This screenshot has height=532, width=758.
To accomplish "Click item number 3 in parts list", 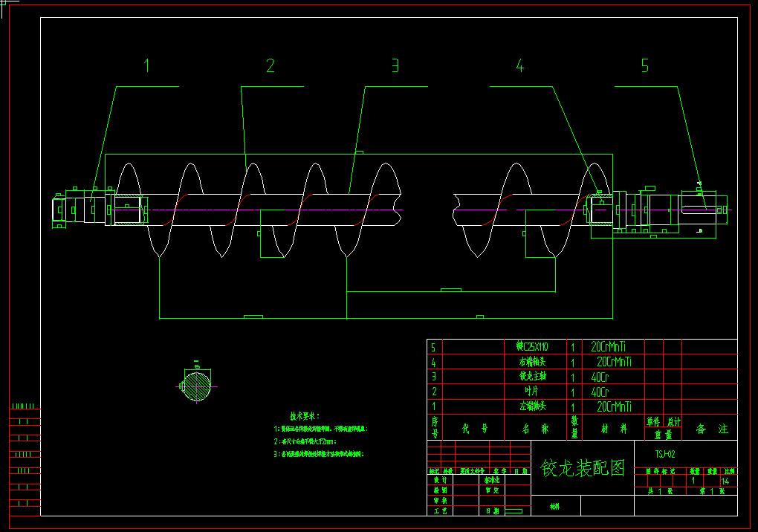I will [x=433, y=377].
